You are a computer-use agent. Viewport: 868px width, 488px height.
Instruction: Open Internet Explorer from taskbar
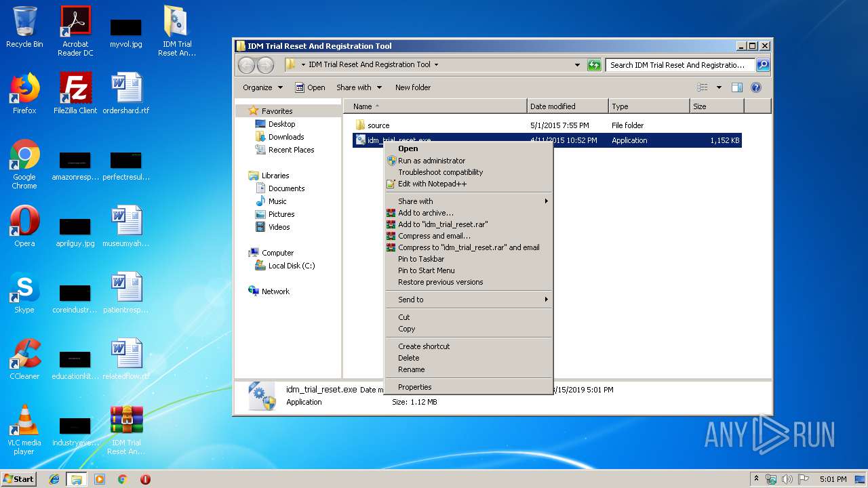point(54,479)
